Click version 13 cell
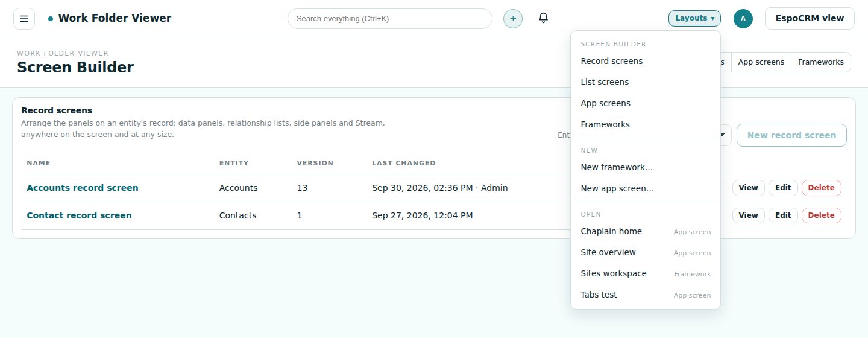 [302, 188]
